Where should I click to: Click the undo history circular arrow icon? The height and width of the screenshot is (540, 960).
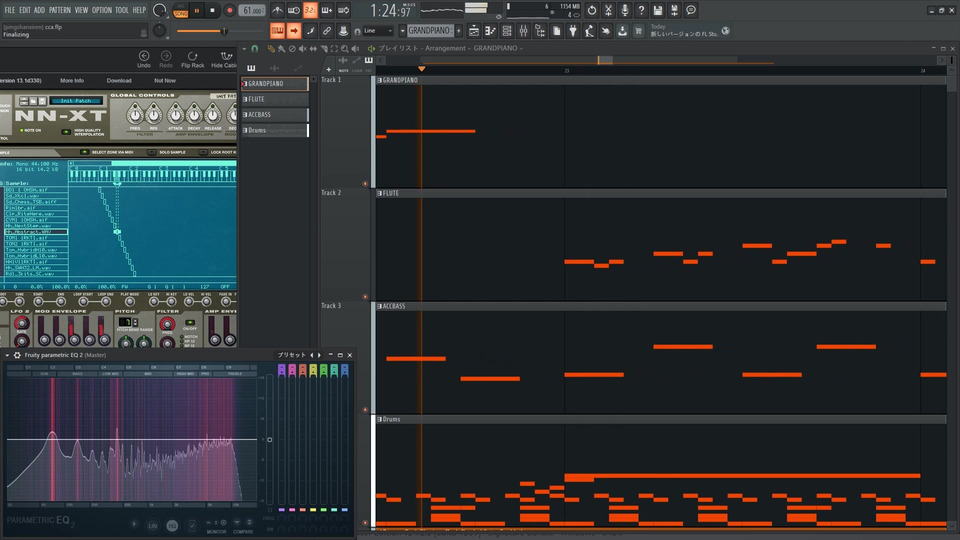(591, 10)
